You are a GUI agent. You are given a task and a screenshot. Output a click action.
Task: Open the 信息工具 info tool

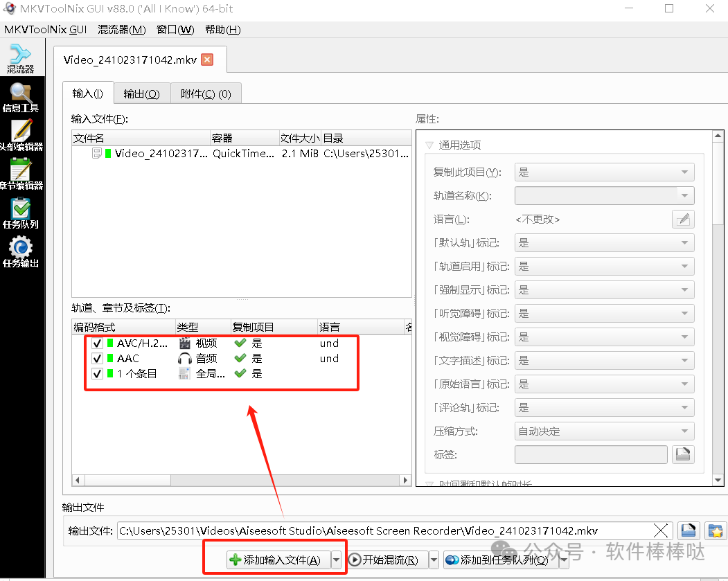[x=21, y=97]
